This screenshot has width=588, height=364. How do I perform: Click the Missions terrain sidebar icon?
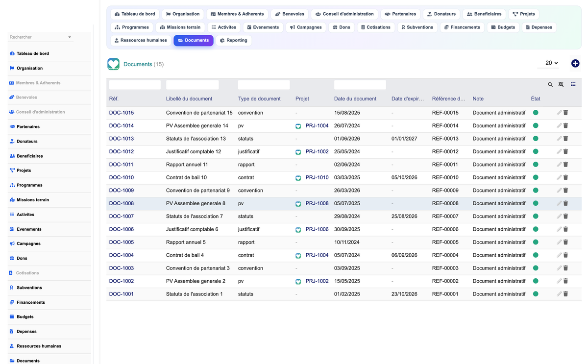[12, 200]
